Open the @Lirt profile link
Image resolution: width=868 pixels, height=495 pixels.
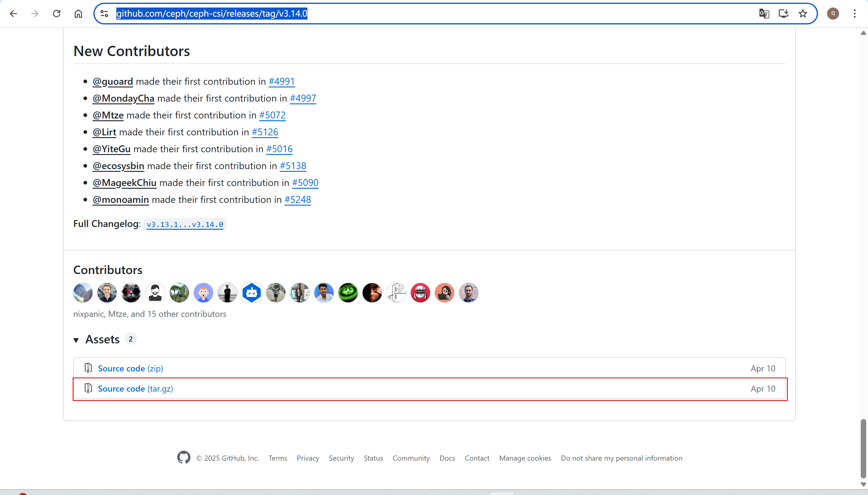(104, 132)
